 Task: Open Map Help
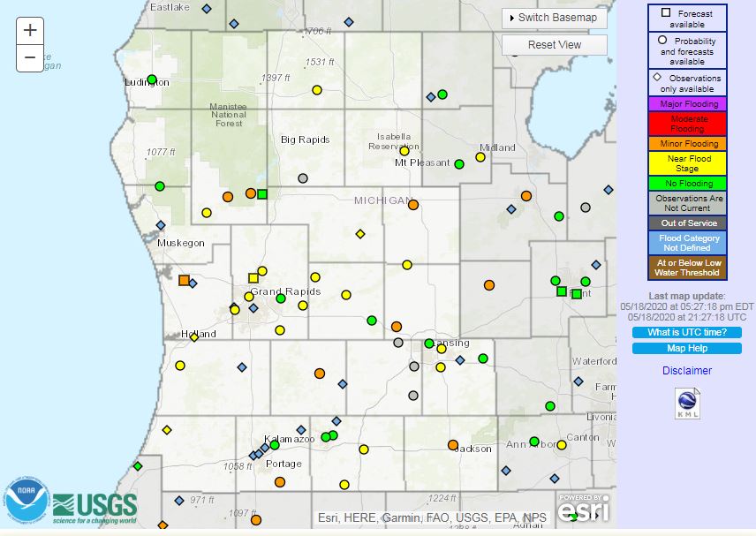point(686,348)
